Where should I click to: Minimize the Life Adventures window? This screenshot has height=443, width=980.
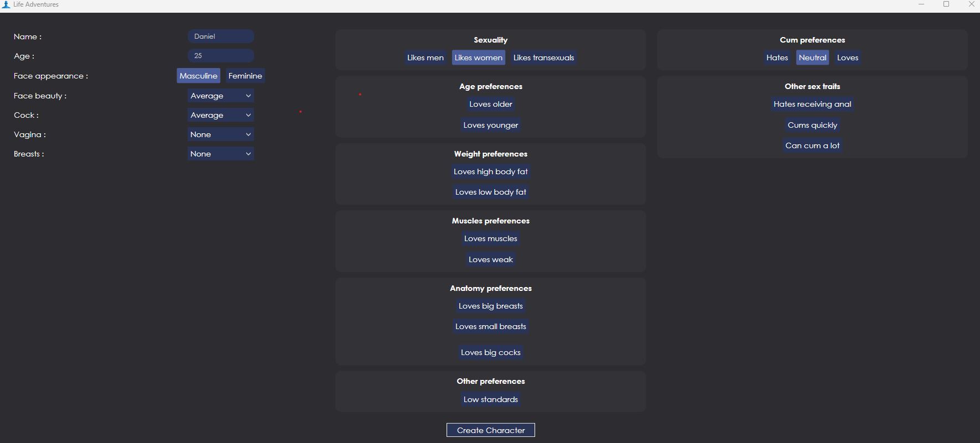click(x=921, y=4)
